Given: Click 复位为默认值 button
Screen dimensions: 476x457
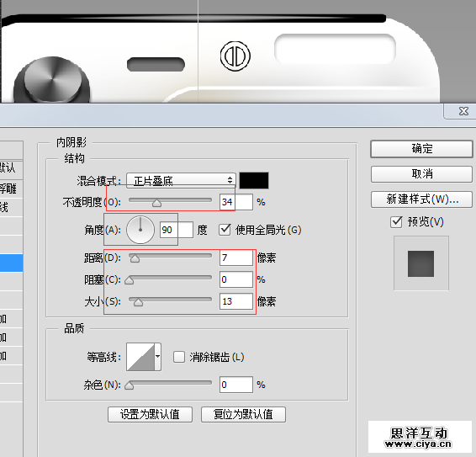Looking at the screenshot, I should (x=243, y=414).
